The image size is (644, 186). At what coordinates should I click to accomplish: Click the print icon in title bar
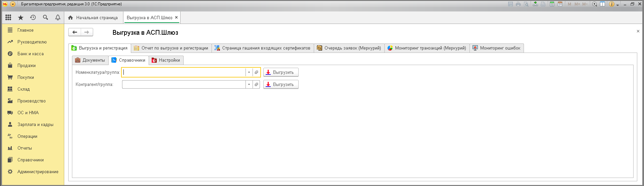click(x=518, y=4)
